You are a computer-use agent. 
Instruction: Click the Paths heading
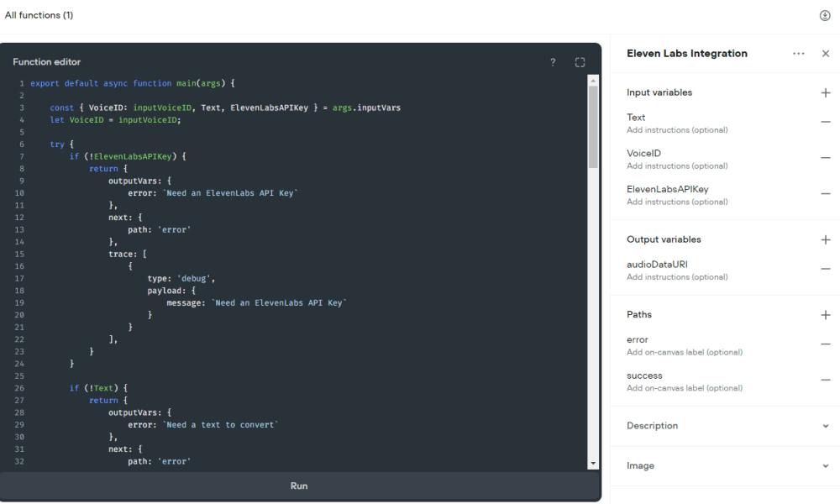point(639,315)
